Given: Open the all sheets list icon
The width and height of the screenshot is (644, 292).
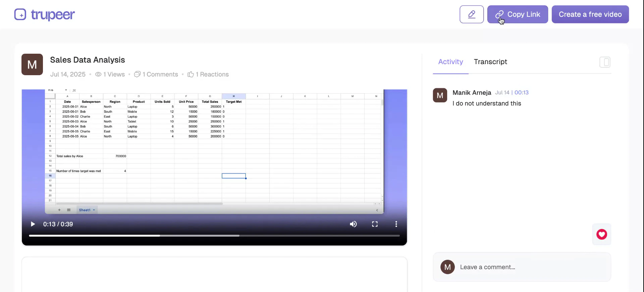Looking at the screenshot, I should pos(69,210).
